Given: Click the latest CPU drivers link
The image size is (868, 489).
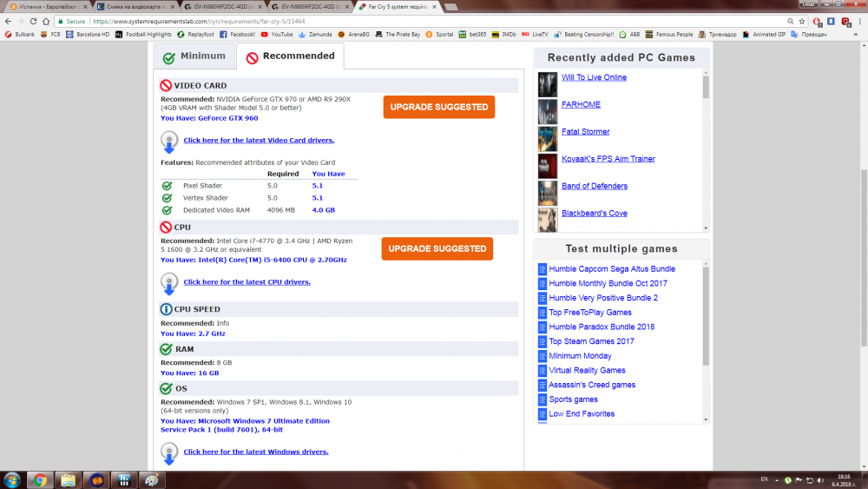Looking at the screenshot, I should [247, 282].
